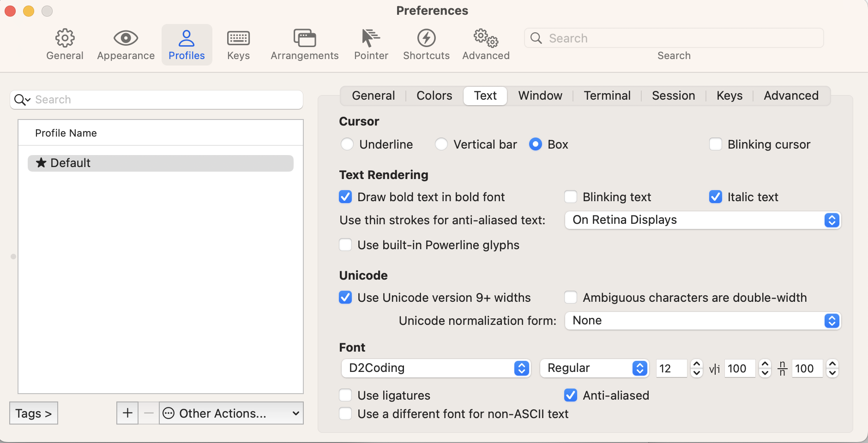Image resolution: width=868 pixels, height=443 pixels.
Task: Open the Pointer preferences pane
Action: click(x=371, y=45)
